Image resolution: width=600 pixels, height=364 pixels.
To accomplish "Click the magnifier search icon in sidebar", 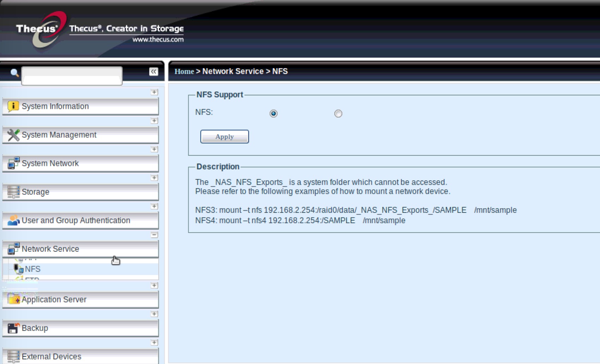I will (14, 73).
